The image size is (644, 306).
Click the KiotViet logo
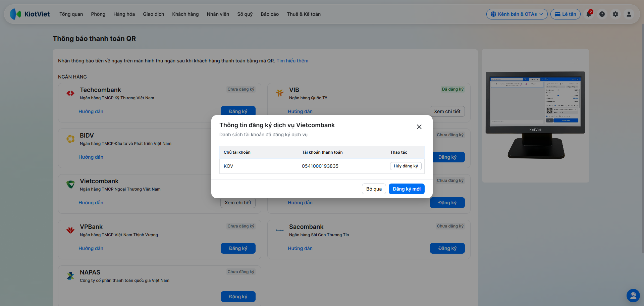pyautogui.click(x=30, y=14)
